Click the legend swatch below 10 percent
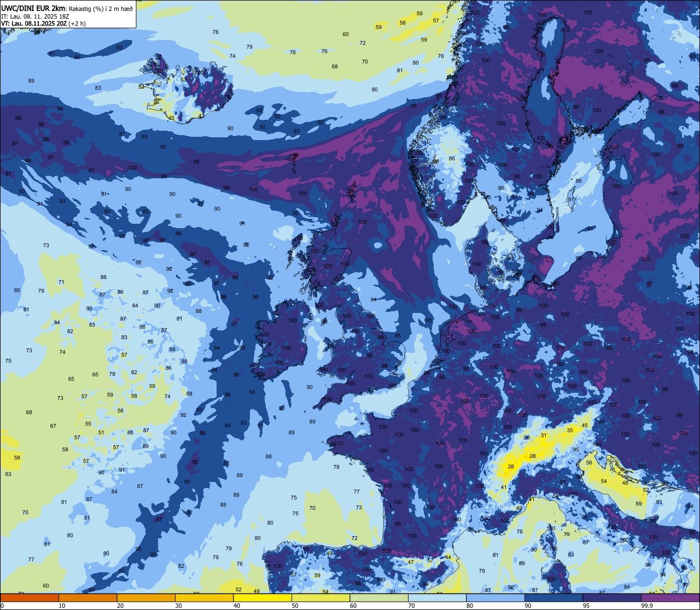Viewport: 700px width, 610px height. click(x=30, y=597)
